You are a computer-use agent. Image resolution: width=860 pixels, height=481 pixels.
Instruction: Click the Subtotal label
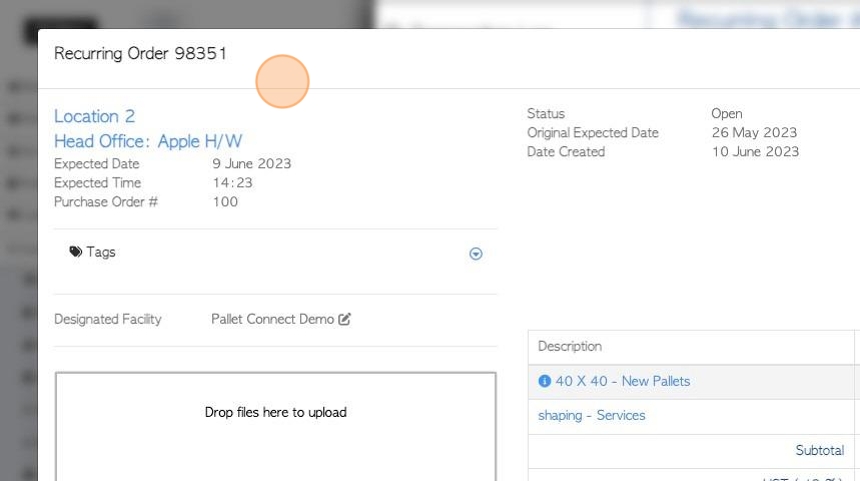pyautogui.click(x=819, y=450)
